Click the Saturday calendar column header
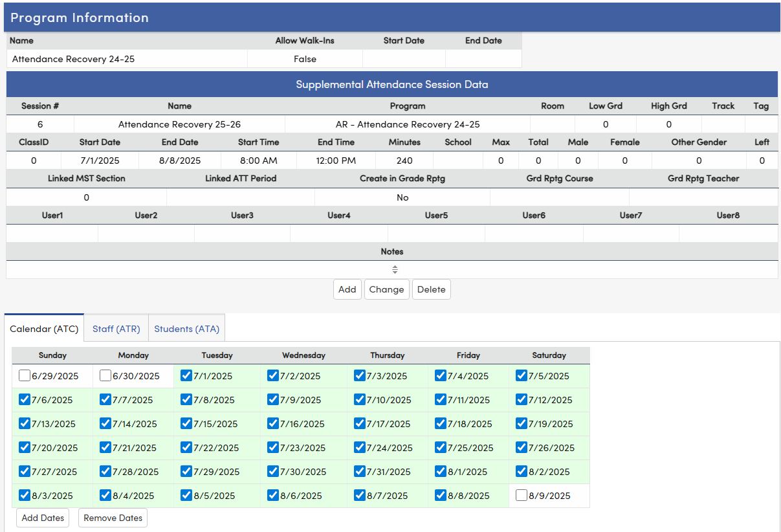This screenshot has height=532, width=781. click(549, 355)
